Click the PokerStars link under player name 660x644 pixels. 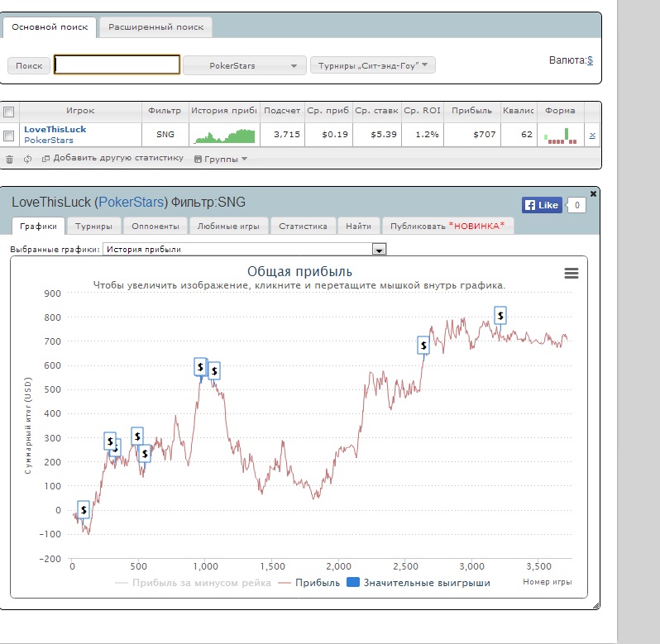point(49,140)
